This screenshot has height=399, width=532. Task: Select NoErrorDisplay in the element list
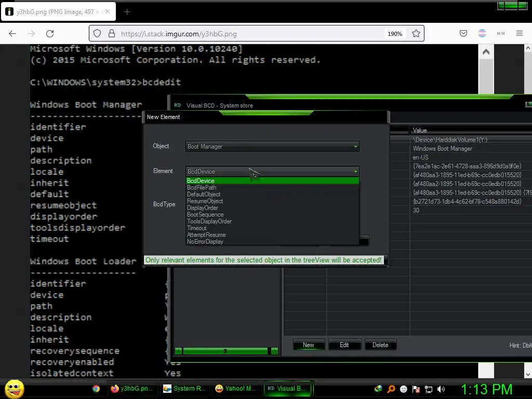pos(272,242)
